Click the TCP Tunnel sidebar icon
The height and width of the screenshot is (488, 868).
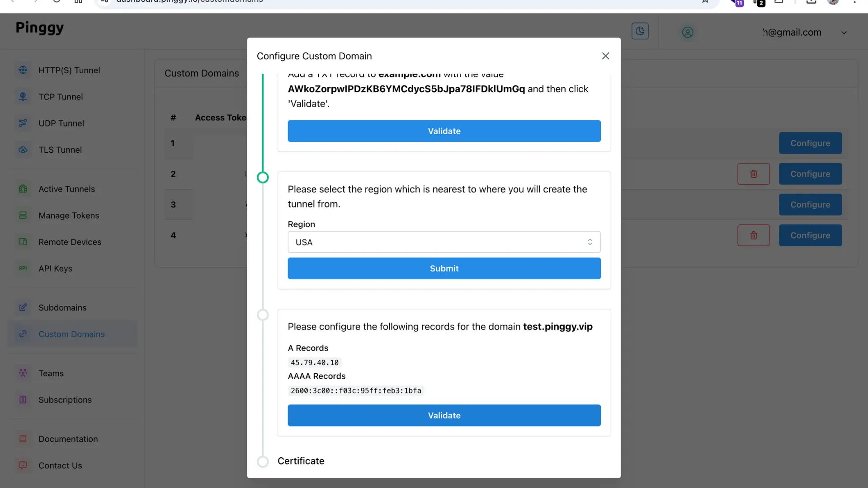pyautogui.click(x=23, y=97)
